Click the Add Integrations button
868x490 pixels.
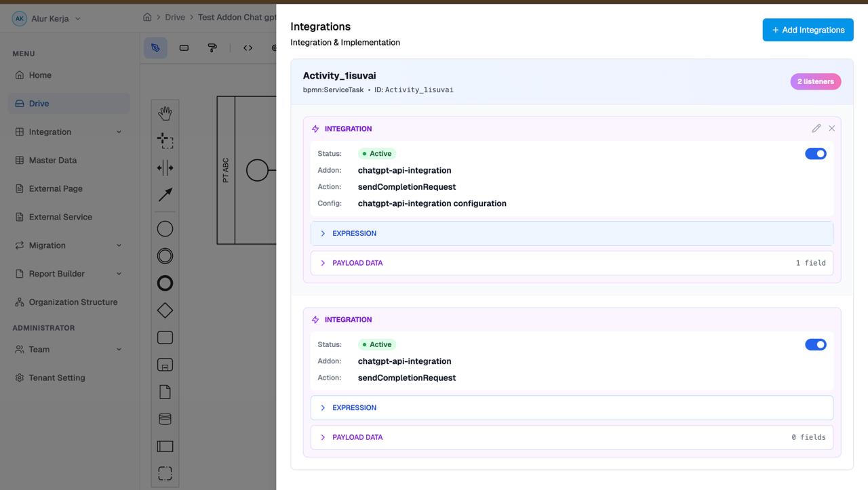(x=808, y=30)
